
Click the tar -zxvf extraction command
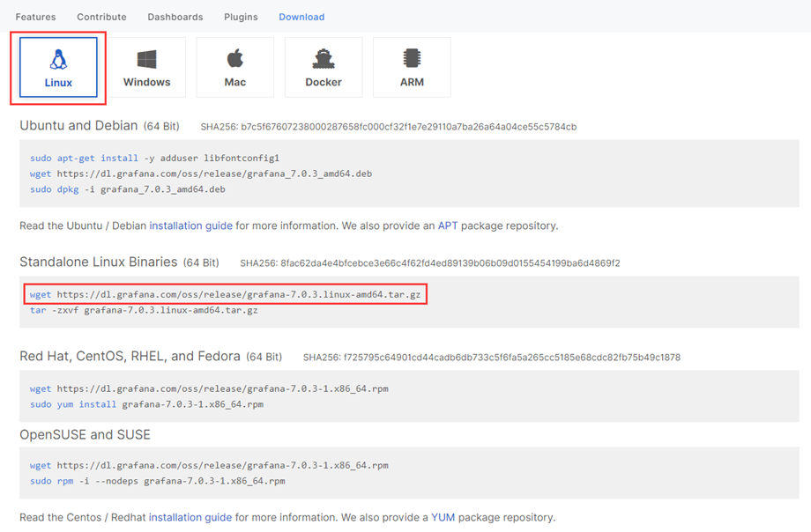click(144, 310)
